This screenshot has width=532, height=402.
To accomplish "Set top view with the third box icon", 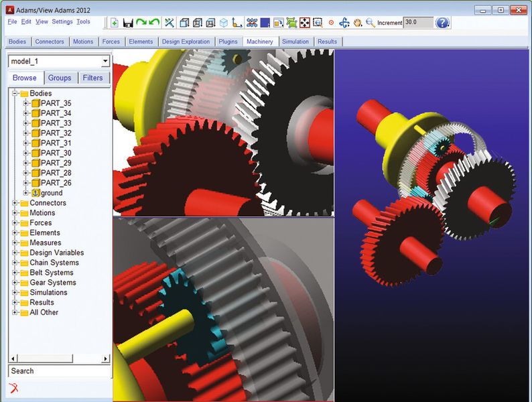I will point(210,23).
